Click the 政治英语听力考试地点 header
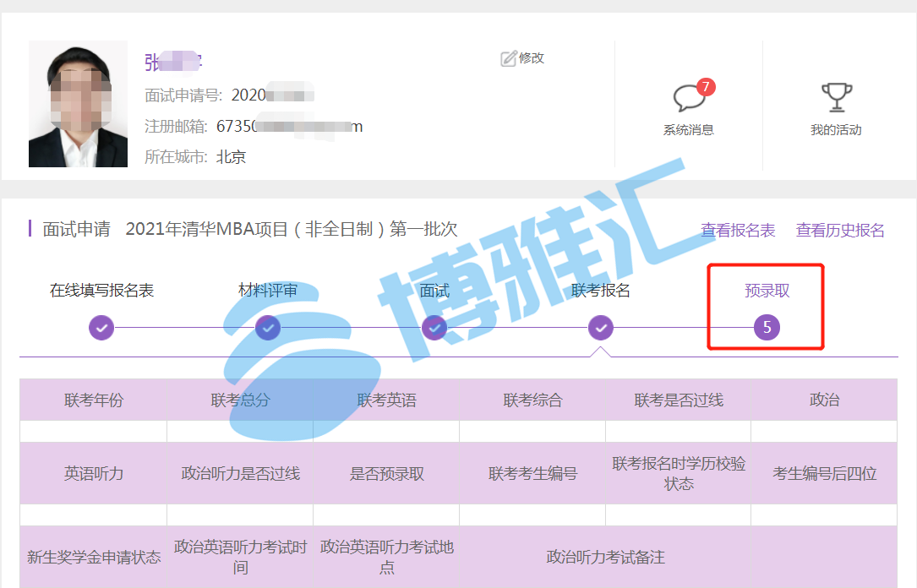Viewport: 917px width, 588px height. (x=386, y=557)
